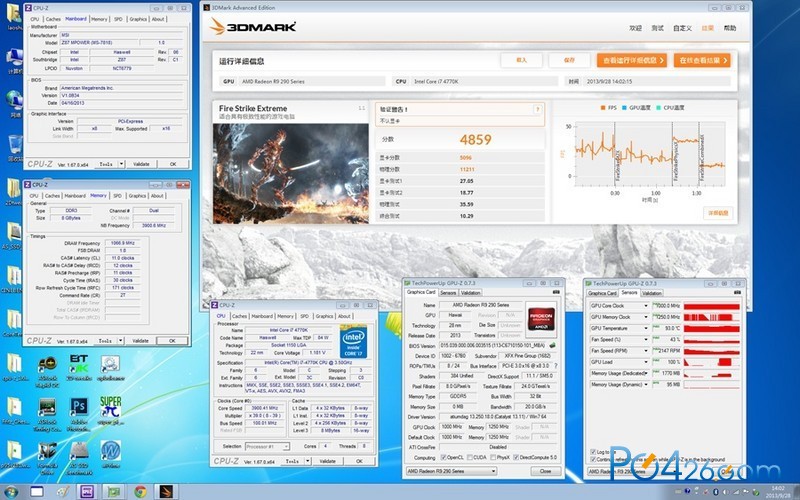Viewport: 800px width, 500px height.
Task: Click the GPU Temperature red sensor graph
Action: tap(711, 328)
